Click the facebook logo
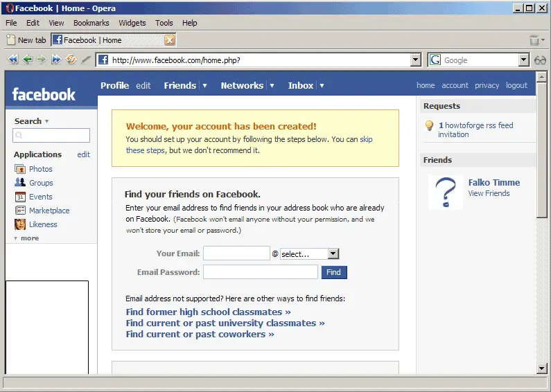This screenshot has height=392, width=551. 44,94
